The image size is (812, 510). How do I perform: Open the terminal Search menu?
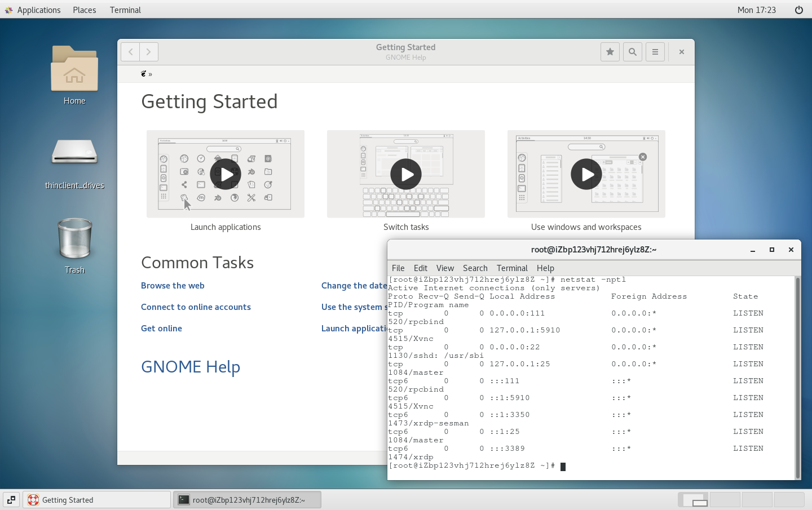[475, 268]
